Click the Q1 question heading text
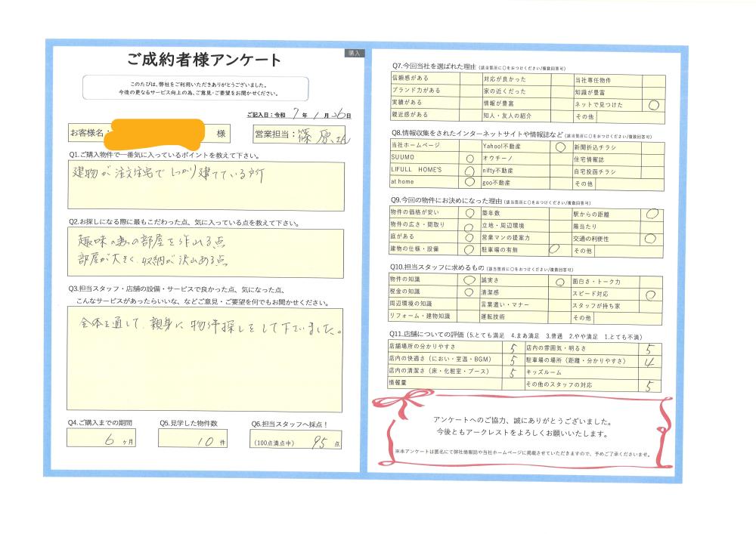756x534 pixels. (x=164, y=156)
